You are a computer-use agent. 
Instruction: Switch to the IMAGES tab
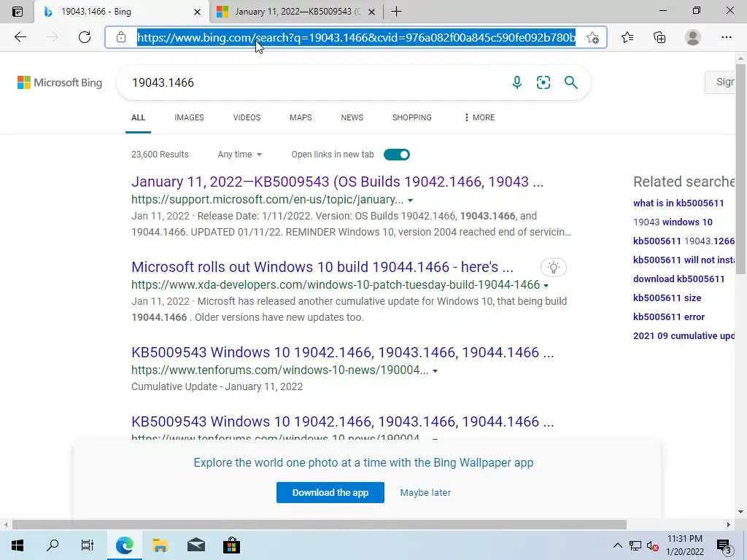189,117
